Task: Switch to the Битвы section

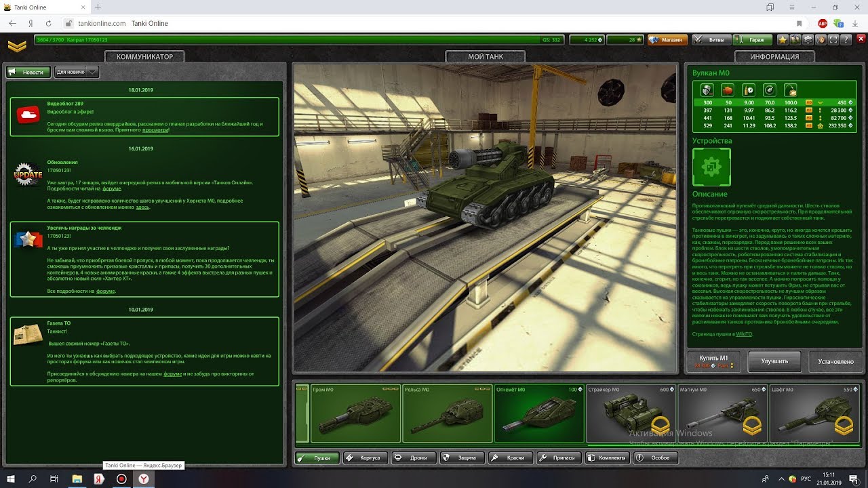Action: pyautogui.click(x=711, y=40)
